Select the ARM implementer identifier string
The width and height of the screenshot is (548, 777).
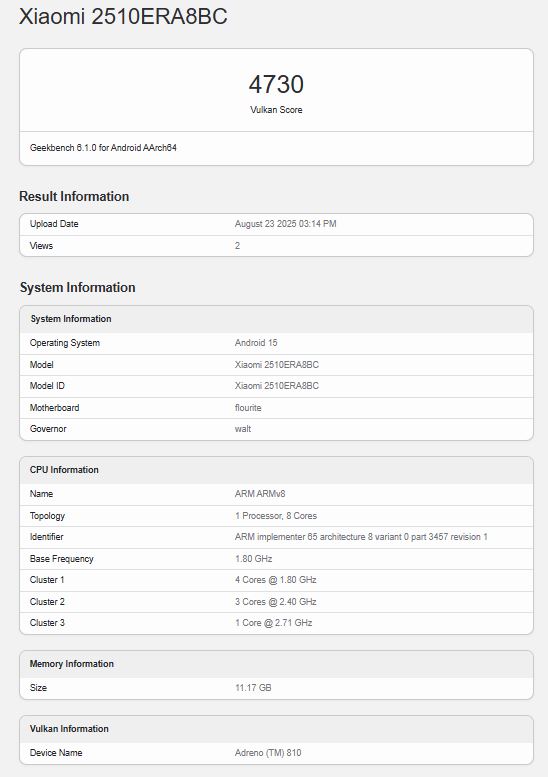361,537
